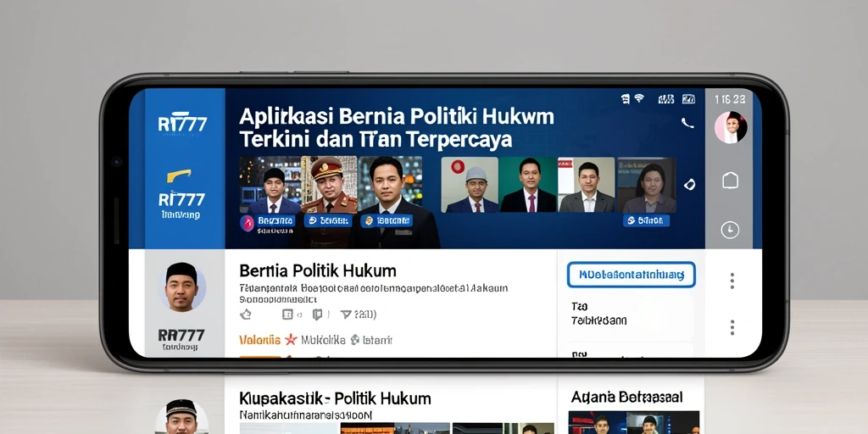This screenshot has width=868, height=434.
Task: Tap the pink round badge under the first thumbnail
Action: pyautogui.click(x=248, y=223)
